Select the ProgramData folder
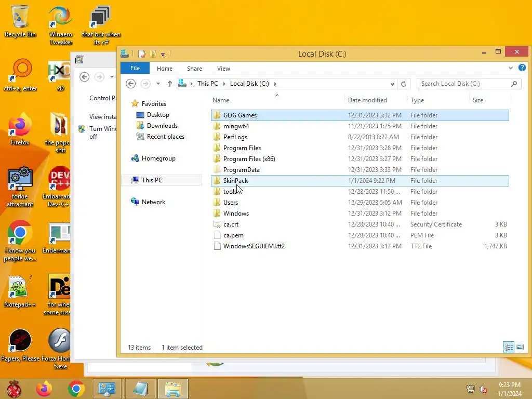This screenshot has width=532, height=399. (360, 170)
